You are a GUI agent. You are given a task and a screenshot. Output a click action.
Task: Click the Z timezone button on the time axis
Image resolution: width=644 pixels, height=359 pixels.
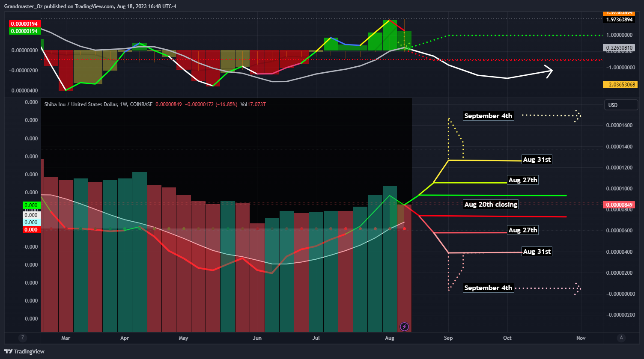22,338
